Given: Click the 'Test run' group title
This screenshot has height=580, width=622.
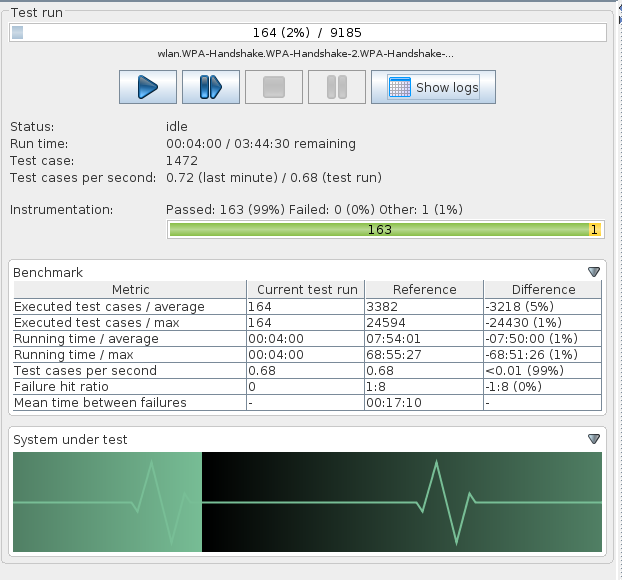Looking at the screenshot, I should click(36, 13).
